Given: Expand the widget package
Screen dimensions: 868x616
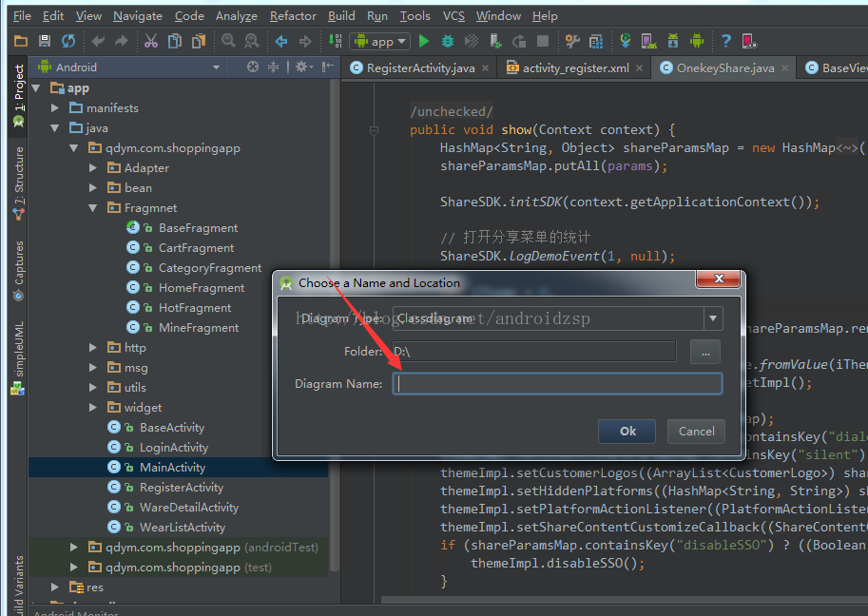Looking at the screenshot, I should (x=93, y=408).
